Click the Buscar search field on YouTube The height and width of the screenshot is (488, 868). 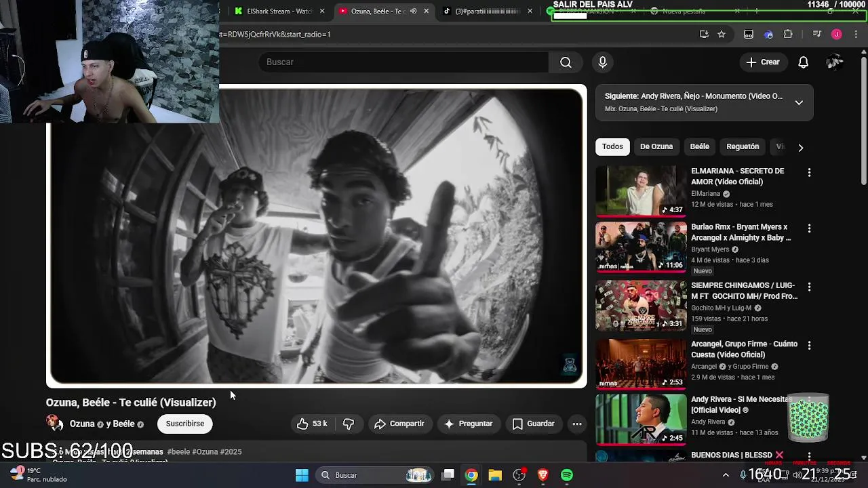tap(403, 62)
